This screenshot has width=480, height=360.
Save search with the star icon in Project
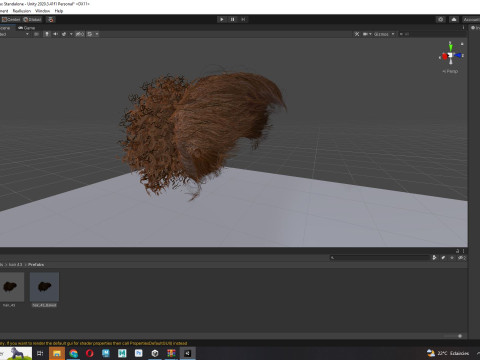452,257
